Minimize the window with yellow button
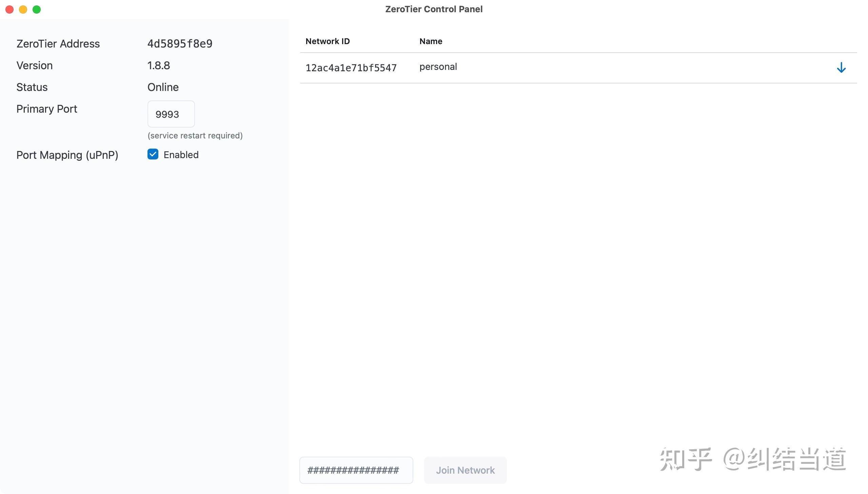The image size is (868, 494). pyautogui.click(x=23, y=9)
